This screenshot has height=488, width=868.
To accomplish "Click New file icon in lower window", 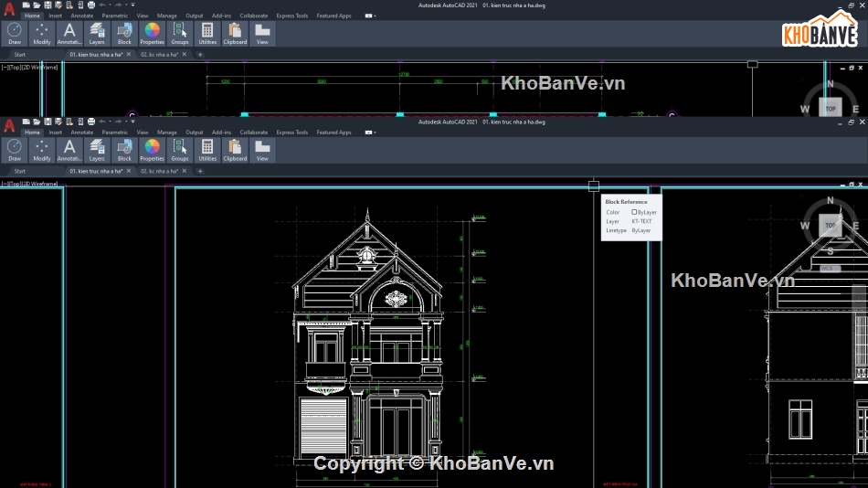I will pos(26,122).
